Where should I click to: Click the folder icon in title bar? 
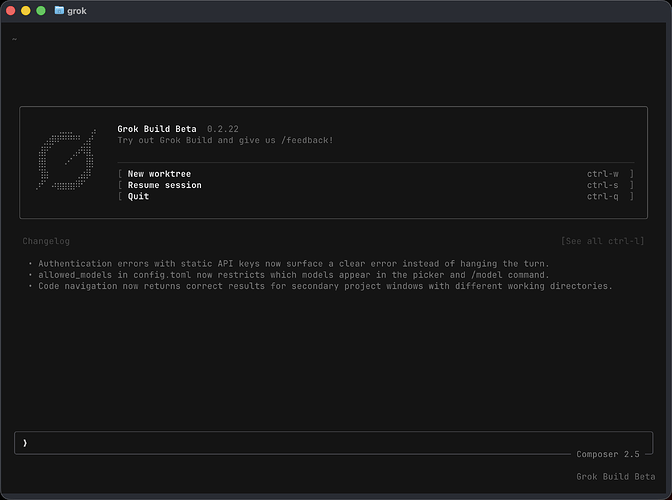[x=59, y=10]
